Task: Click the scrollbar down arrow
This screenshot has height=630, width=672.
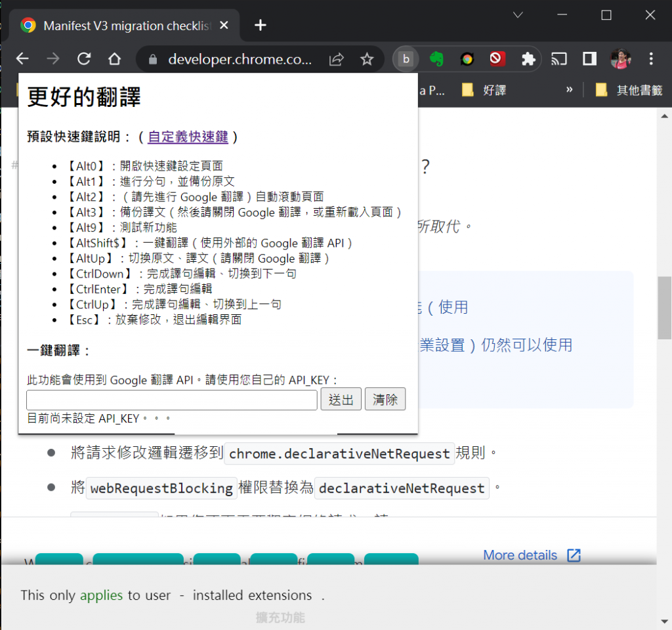Action: tap(664, 621)
